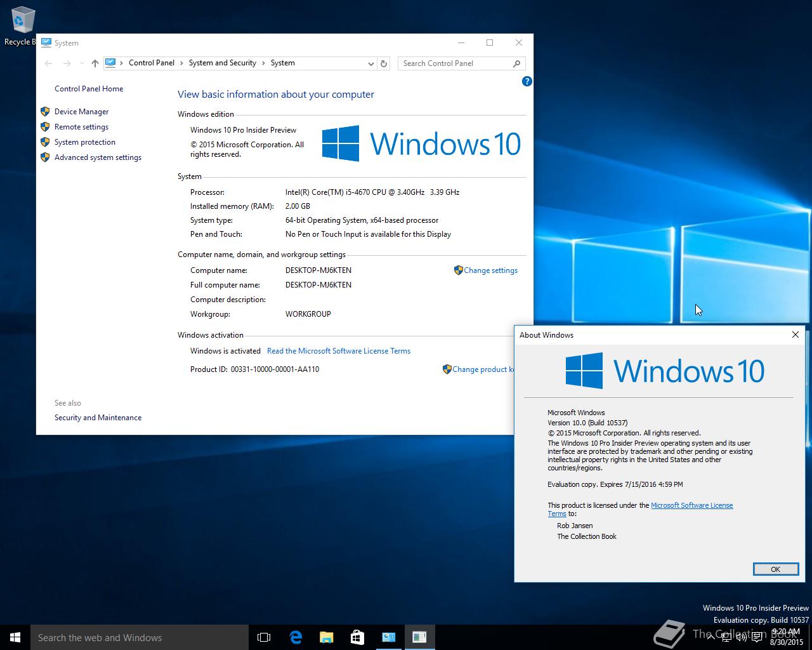Select Control Panel breadcrumb
812x650 pixels.
(x=152, y=63)
